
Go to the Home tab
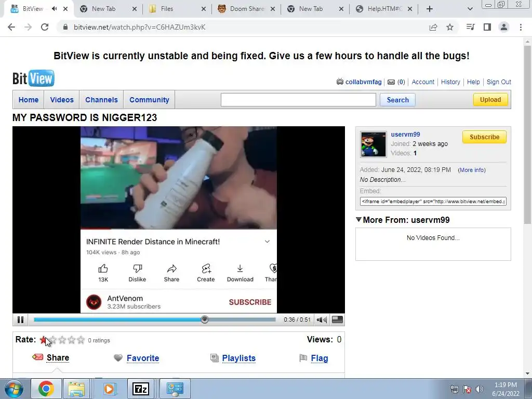(29, 100)
